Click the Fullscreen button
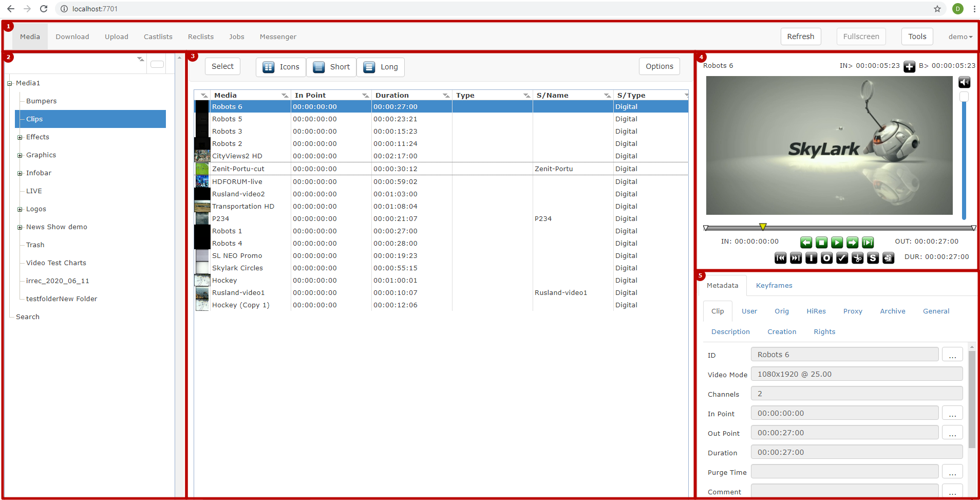The width and height of the screenshot is (980, 500). tap(861, 36)
